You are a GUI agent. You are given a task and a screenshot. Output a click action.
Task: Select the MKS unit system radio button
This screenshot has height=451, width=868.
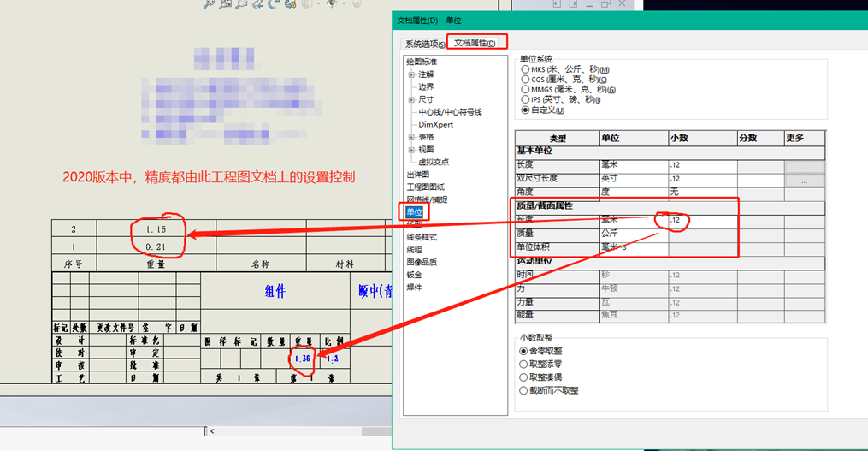(525, 69)
